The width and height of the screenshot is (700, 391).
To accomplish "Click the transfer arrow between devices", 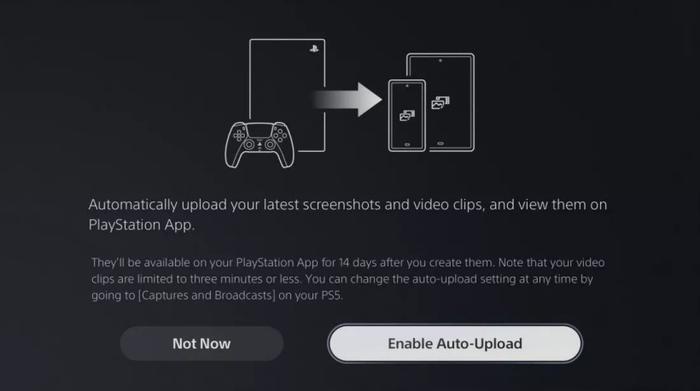I will (347, 99).
